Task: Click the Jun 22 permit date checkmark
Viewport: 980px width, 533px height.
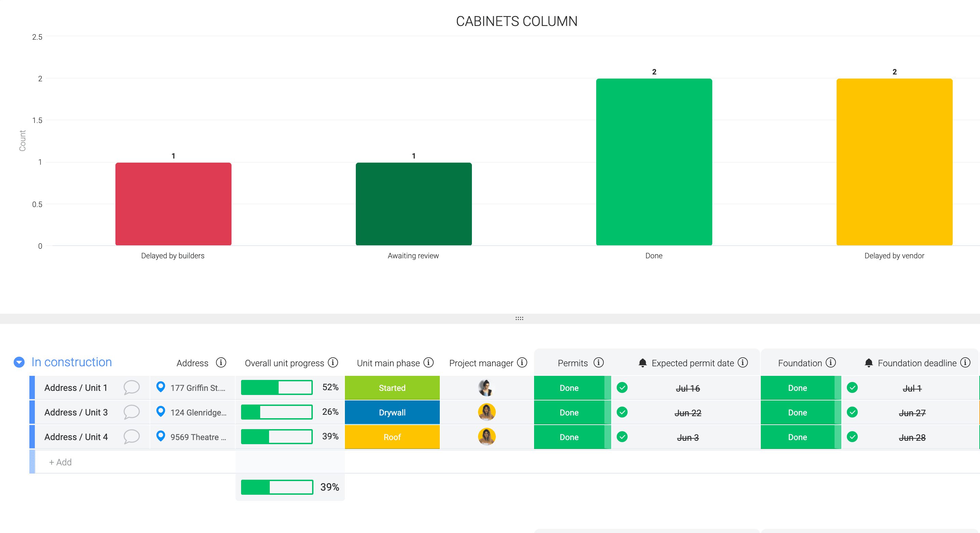Action: click(x=622, y=412)
